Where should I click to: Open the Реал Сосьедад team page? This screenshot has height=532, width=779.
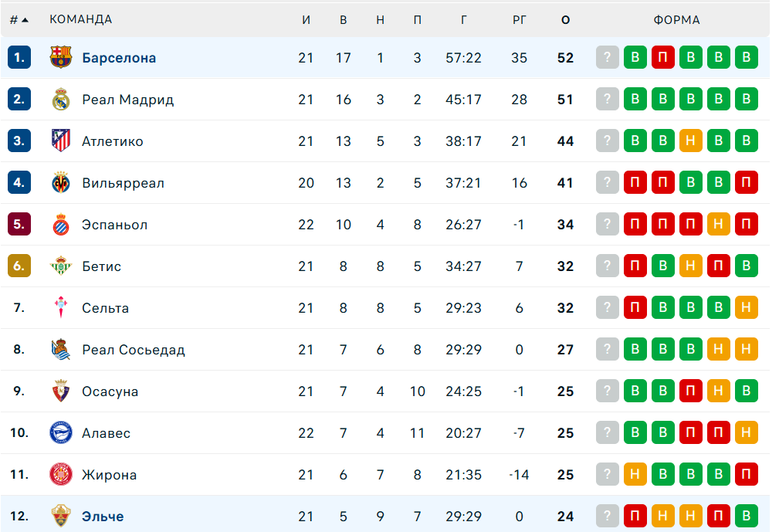click(x=134, y=350)
